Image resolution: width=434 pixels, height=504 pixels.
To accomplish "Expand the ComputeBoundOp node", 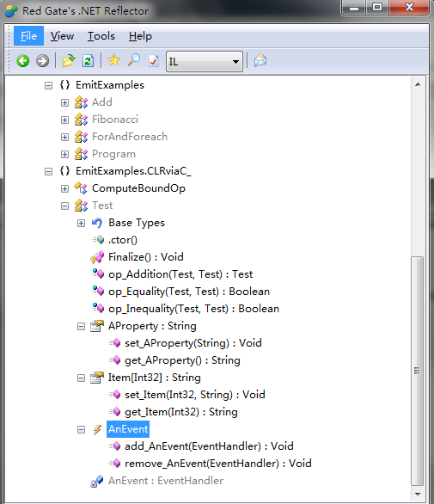I will (x=65, y=188).
